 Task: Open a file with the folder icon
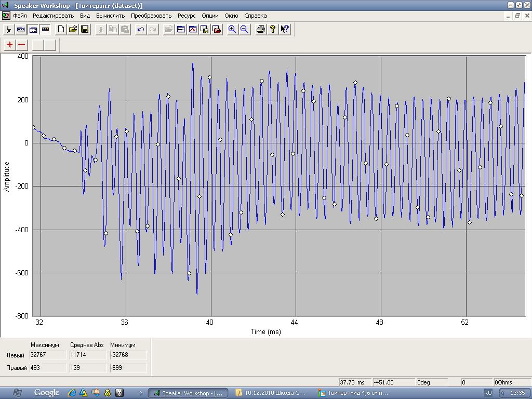coord(73,30)
